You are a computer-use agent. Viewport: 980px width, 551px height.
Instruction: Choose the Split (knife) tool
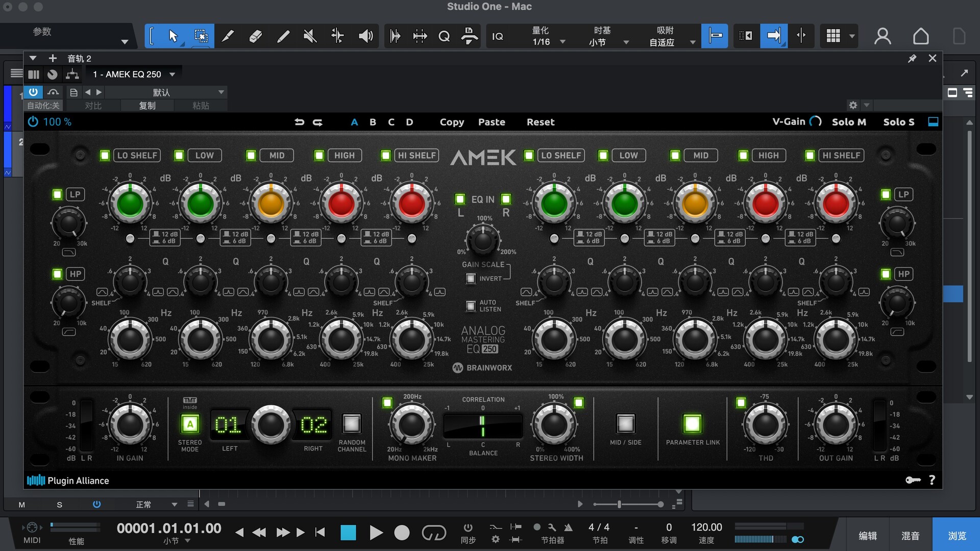[228, 36]
